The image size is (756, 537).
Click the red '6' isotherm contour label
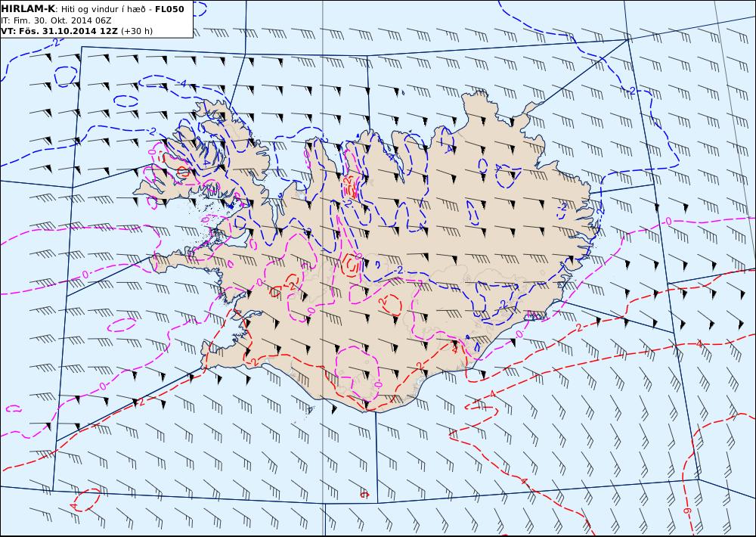[688, 511]
